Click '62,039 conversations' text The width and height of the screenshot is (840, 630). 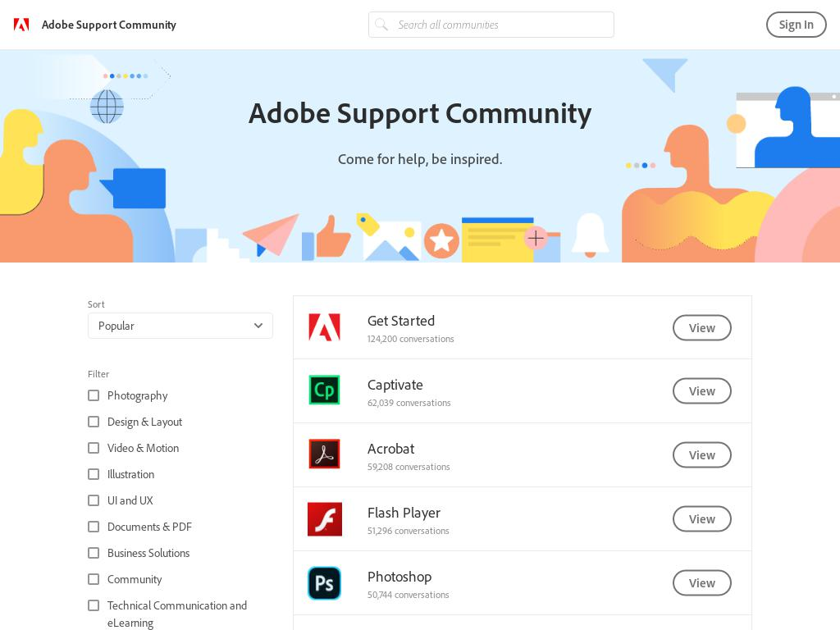[409, 403]
